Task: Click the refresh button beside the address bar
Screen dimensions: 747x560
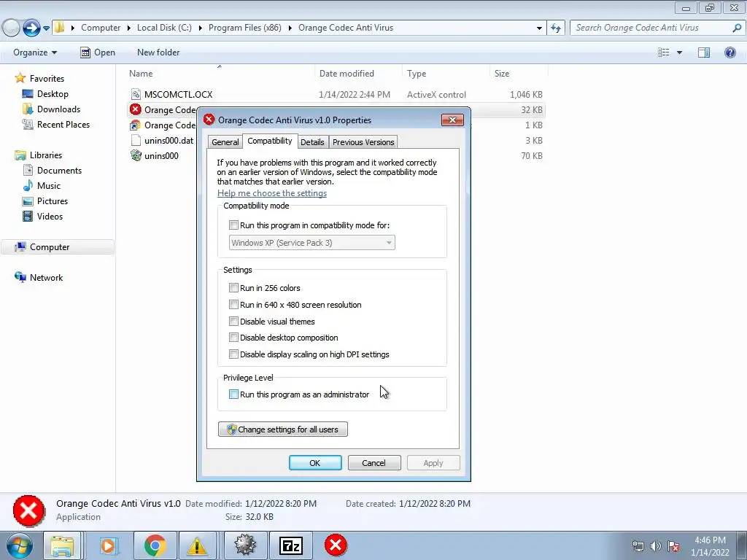Action: (556, 28)
